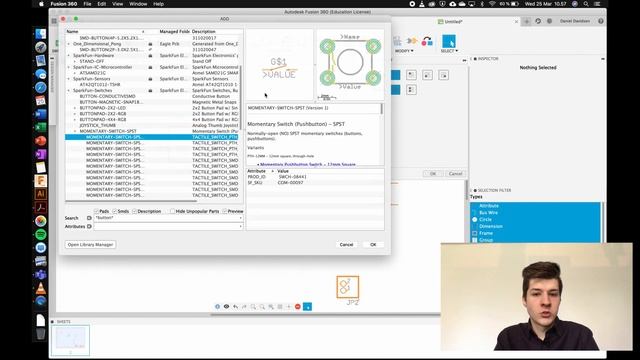Open the Attributes field dropdown arrow

click(x=240, y=226)
